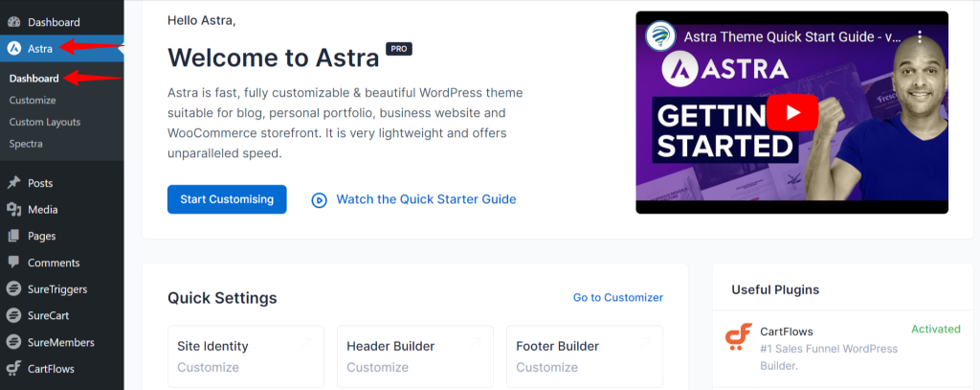Click the Posts pushpin icon
Image resolution: width=980 pixels, height=390 pixels.
(13, 183)
